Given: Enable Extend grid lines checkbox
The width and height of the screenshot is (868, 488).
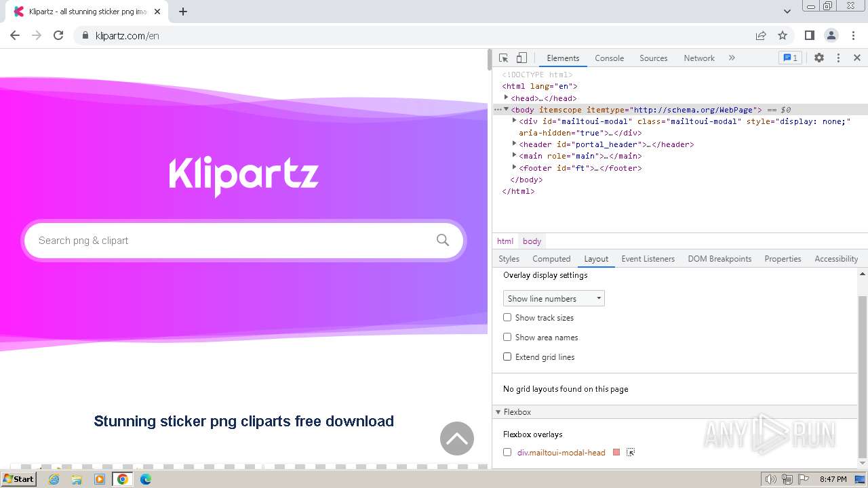Looking at the screenshot, I should click(x=507, y=357).
